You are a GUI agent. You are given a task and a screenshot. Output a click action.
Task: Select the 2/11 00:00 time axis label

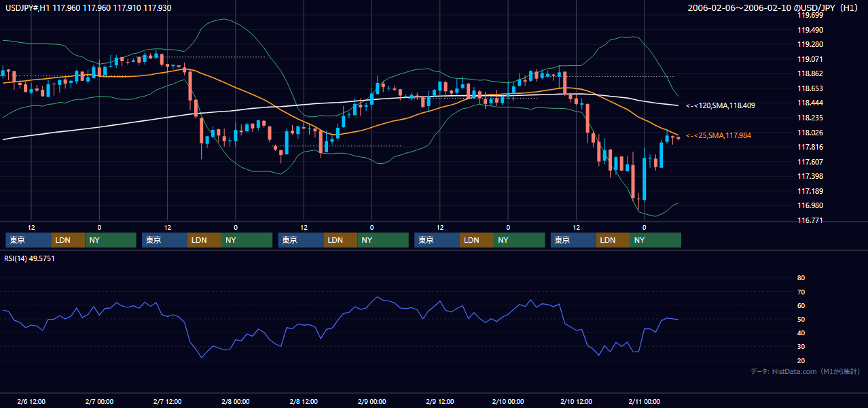645,401
